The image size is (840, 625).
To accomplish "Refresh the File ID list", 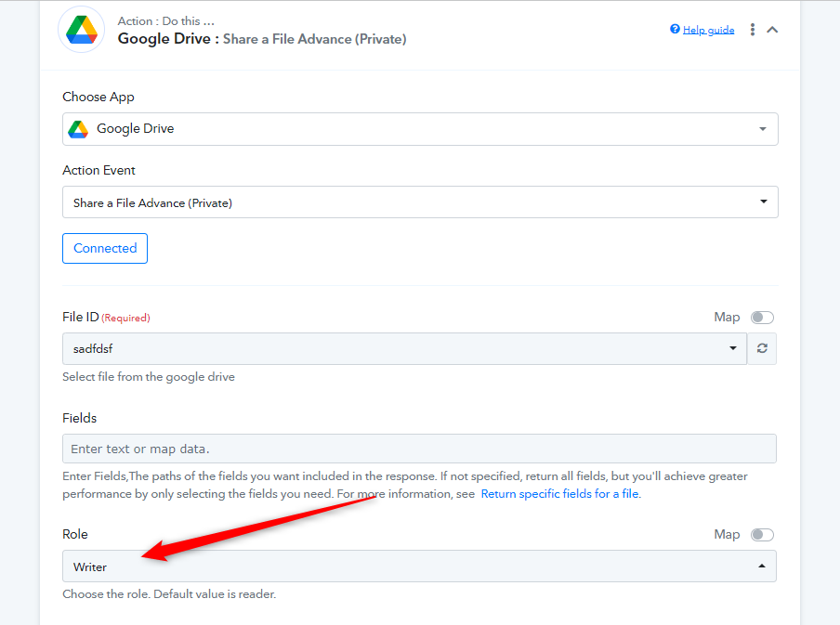I will click(x=762, y=348).
